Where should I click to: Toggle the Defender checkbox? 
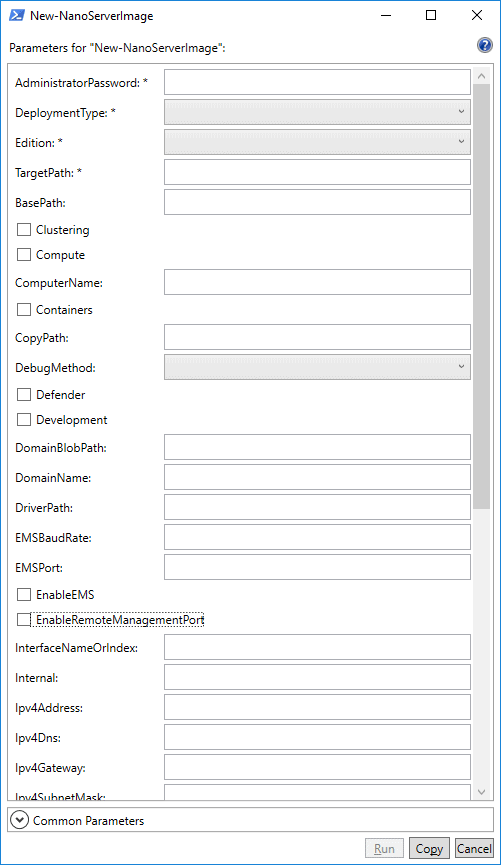coord(24,394)
